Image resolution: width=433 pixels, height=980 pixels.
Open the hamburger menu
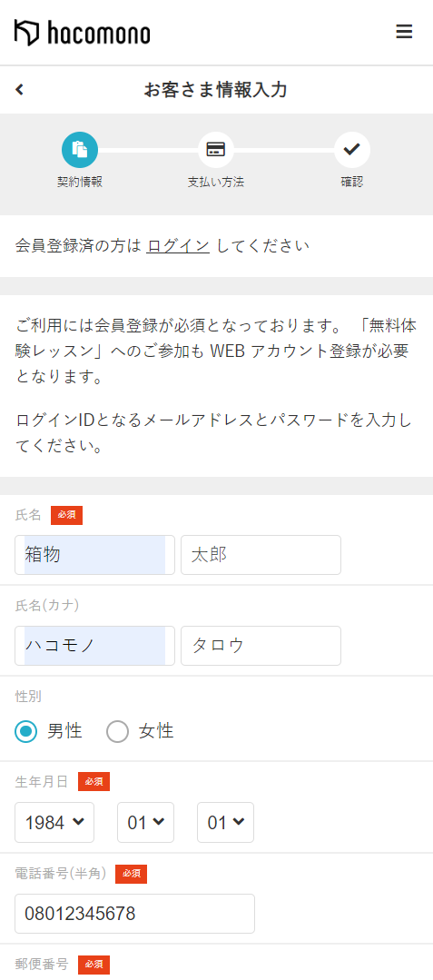(404, 32)
